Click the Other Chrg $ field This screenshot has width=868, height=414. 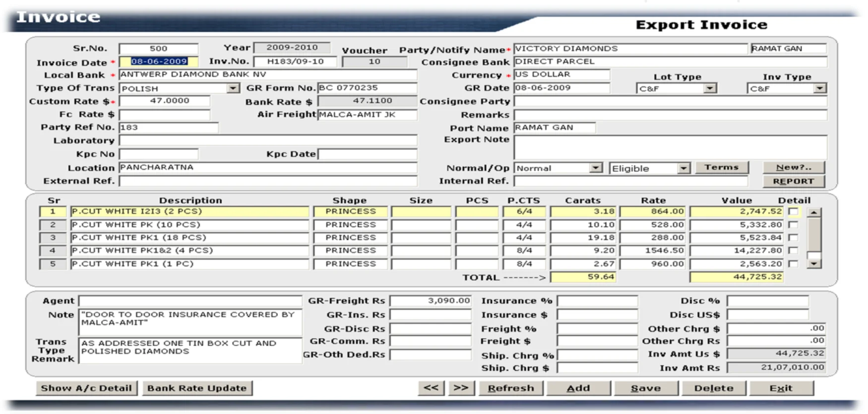[x=777, y=328]
